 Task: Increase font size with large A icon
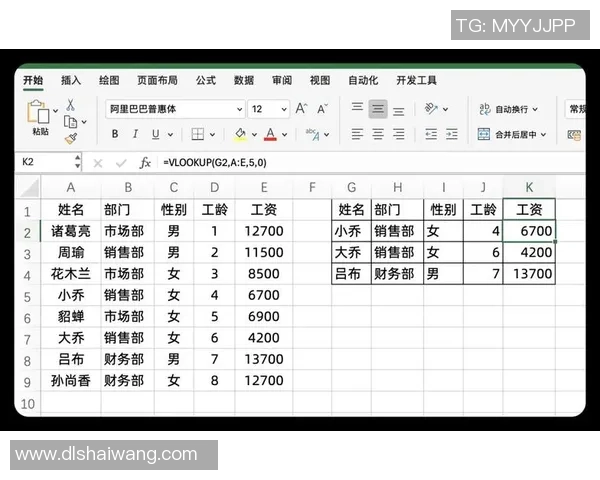302,109
